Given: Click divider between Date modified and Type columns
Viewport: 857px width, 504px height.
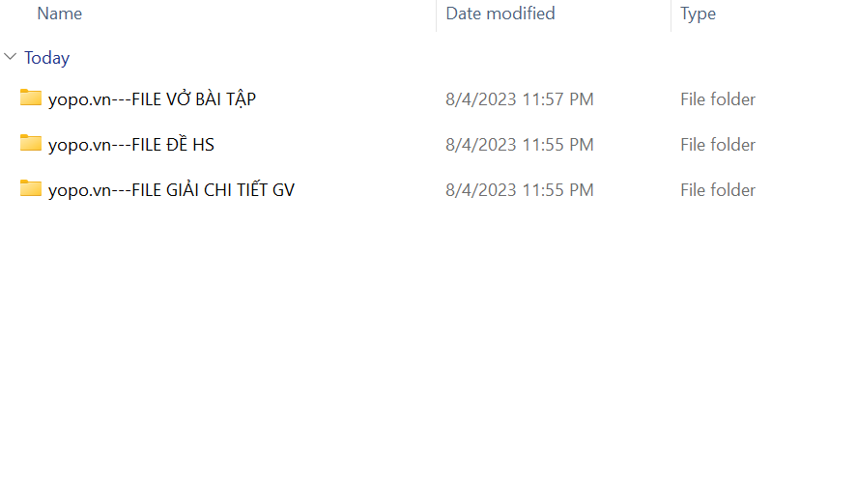Looking at the screenshot, I should 671,15.
